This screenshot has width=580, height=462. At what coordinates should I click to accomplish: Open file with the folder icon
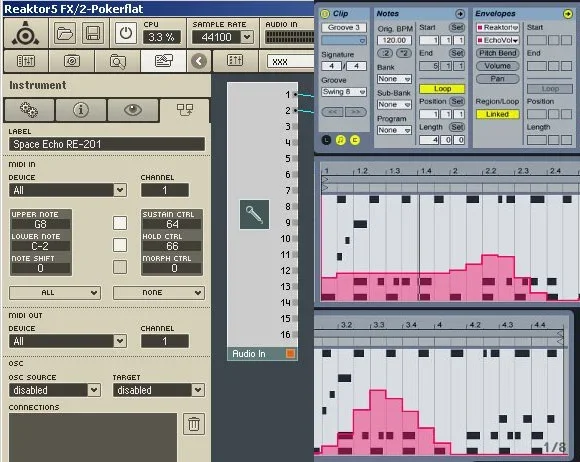tap(65, 34)
